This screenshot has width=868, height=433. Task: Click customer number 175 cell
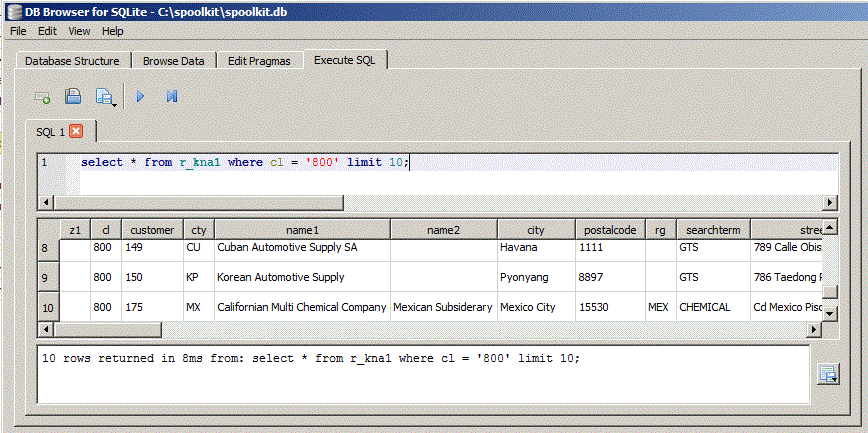click(x=152, y=307)
